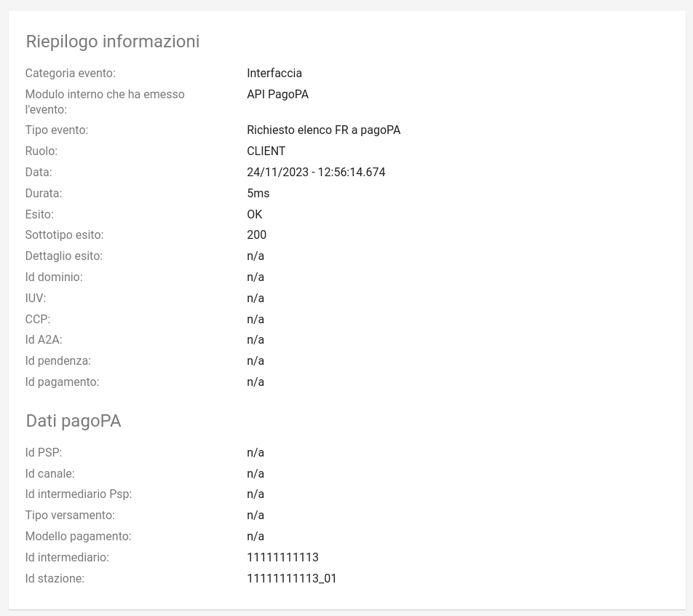The image size is (693, 616).
Task: Click the OK esito value
Action: tap(255, 215)
